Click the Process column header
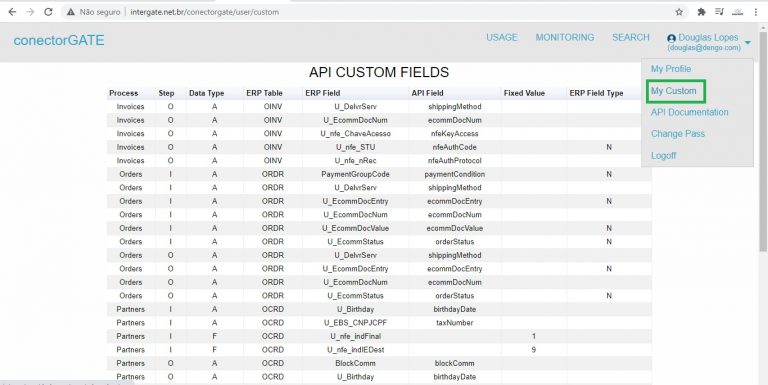768x385 pixels. [123, 93]
